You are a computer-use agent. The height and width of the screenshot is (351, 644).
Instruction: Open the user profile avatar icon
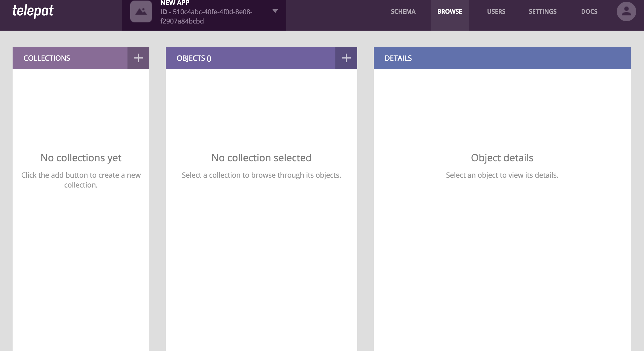pos(626,11)
